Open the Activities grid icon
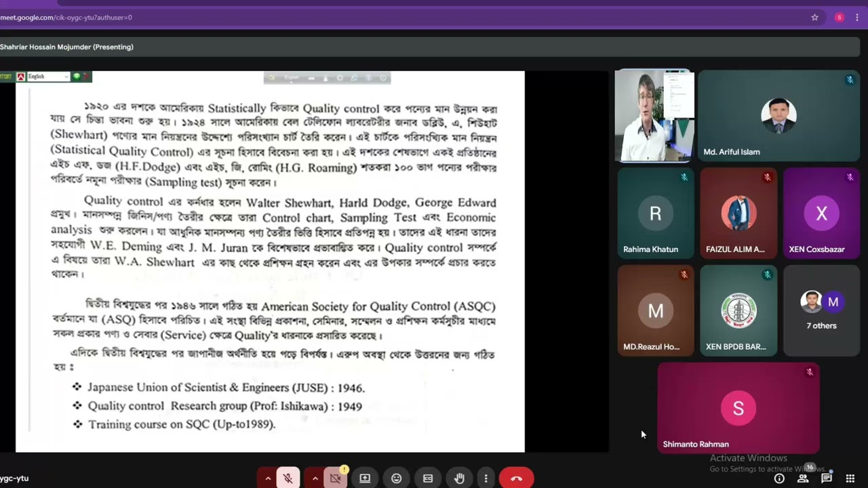This screenshot has width=868, height=488. [850, 479]
